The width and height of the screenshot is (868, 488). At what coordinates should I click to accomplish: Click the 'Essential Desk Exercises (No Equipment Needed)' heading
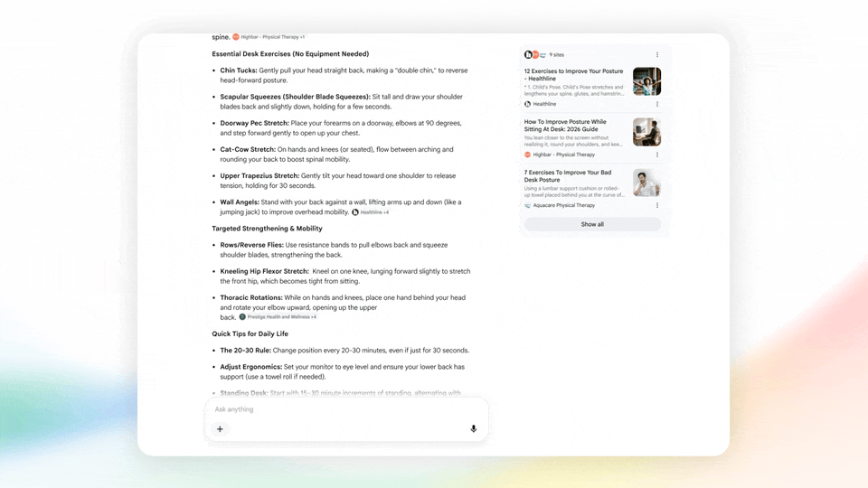pos(290,53)
